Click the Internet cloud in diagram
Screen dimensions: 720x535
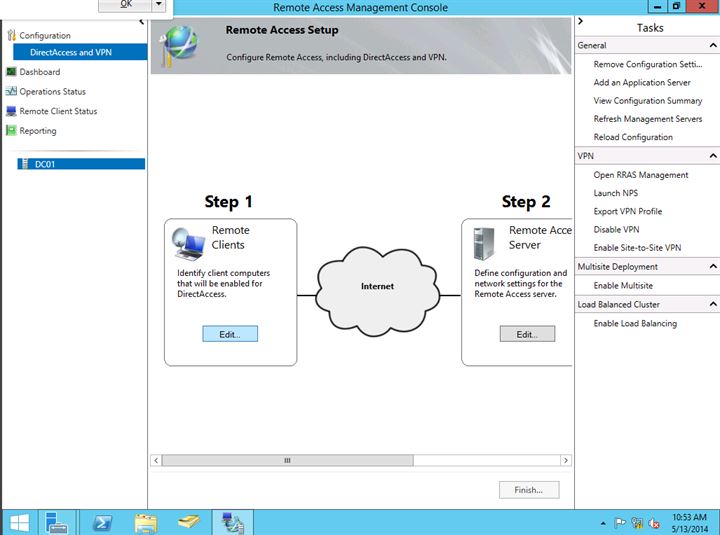pyautogui.click(x=377, y=291)
